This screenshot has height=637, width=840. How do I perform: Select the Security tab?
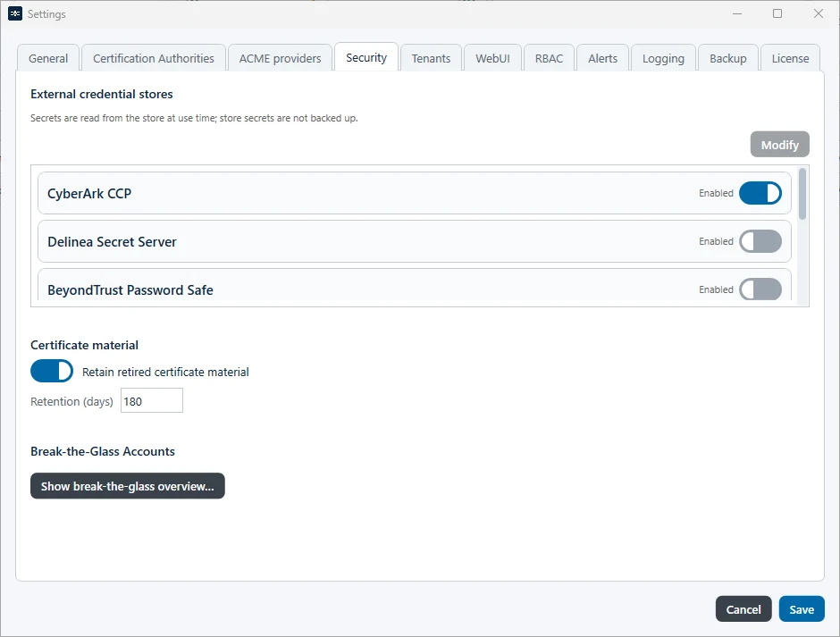tap(366, 57)
